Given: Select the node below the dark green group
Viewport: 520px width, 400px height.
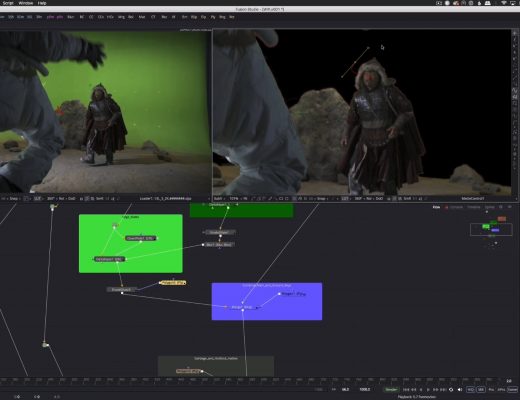Looking at the screenshot, I should coord(219,232).
